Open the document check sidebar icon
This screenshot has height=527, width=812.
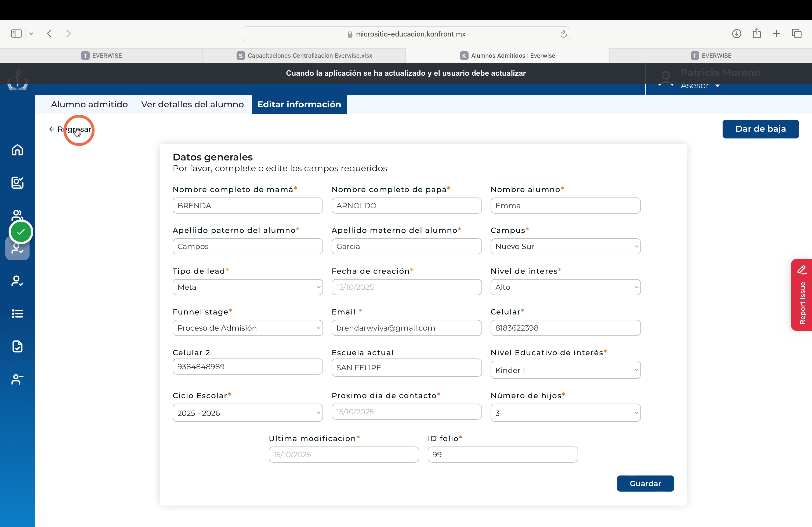pos(17,346)
